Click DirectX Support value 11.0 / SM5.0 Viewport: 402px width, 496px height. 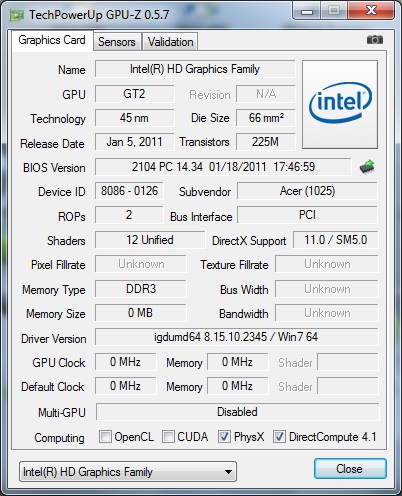[336, 240]
